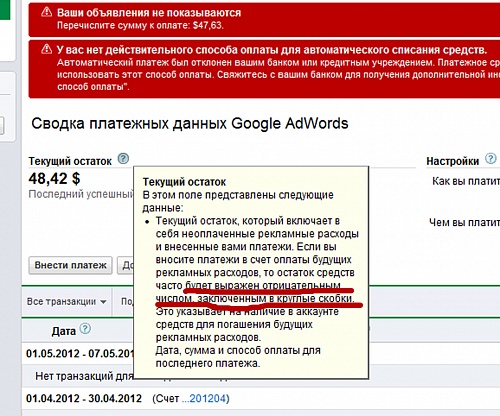Click the Нет транзакций row text

click(x=84, y=376)
